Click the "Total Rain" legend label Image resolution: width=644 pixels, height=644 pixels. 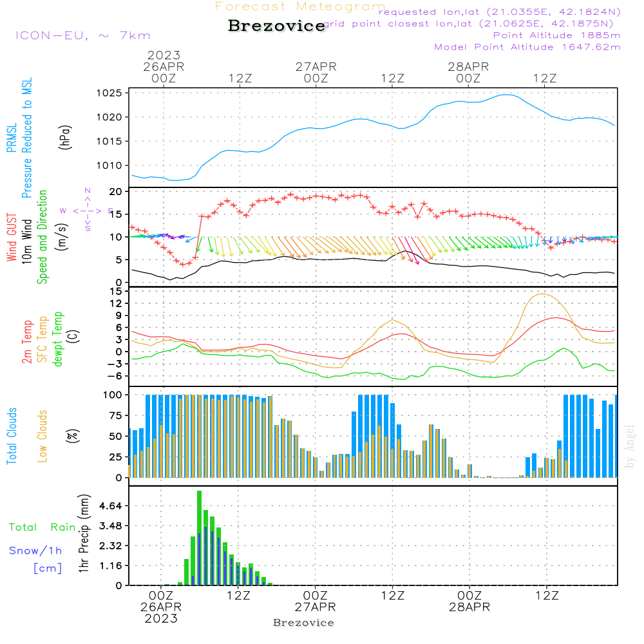(43, 527)
